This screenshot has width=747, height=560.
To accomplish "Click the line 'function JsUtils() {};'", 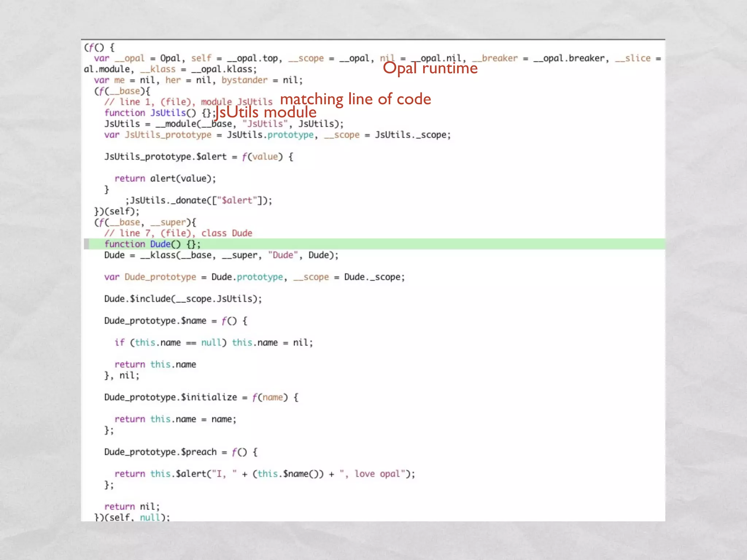I will 160,113.
